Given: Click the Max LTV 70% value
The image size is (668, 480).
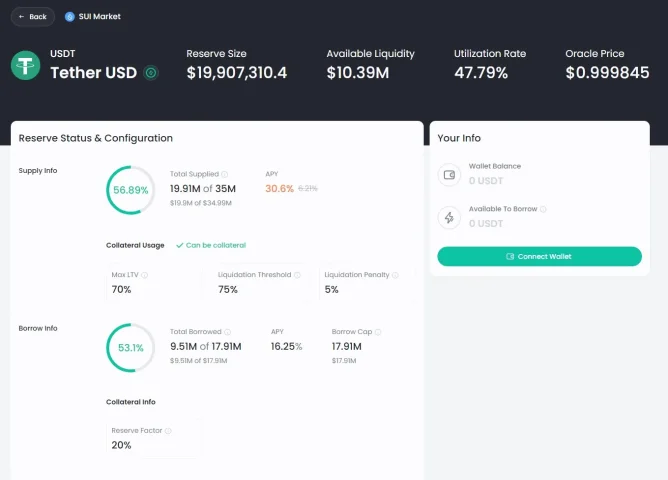Looking at the screenshot, I should [x=121, y=290].
